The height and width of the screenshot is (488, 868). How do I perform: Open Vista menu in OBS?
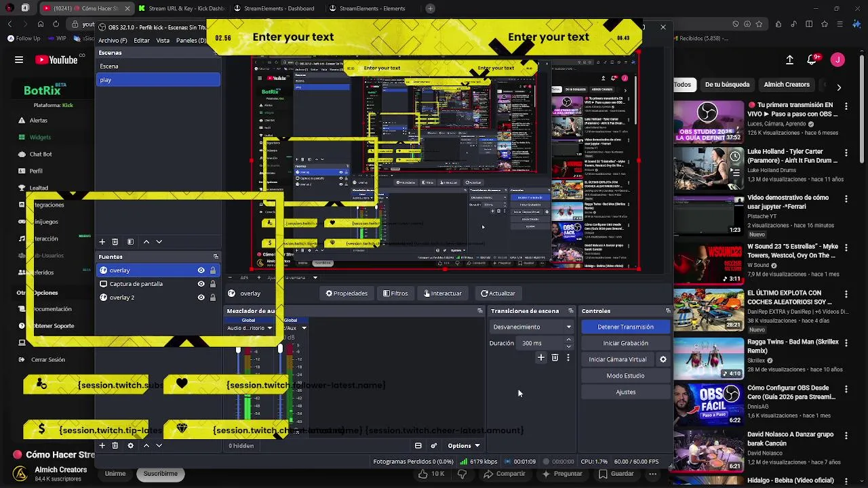pyautogui.click(x=163, y=40)
